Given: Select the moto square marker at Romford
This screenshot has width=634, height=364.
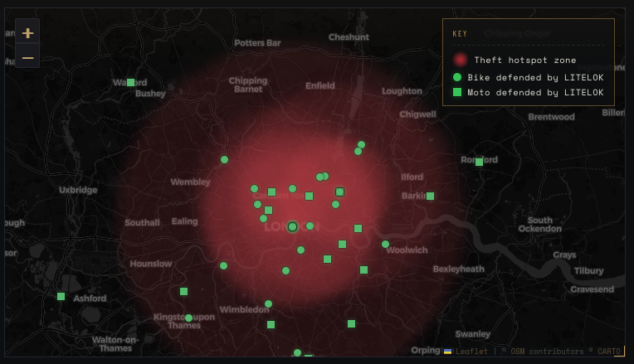Looking at the screenshot, I should coord(479,162).
